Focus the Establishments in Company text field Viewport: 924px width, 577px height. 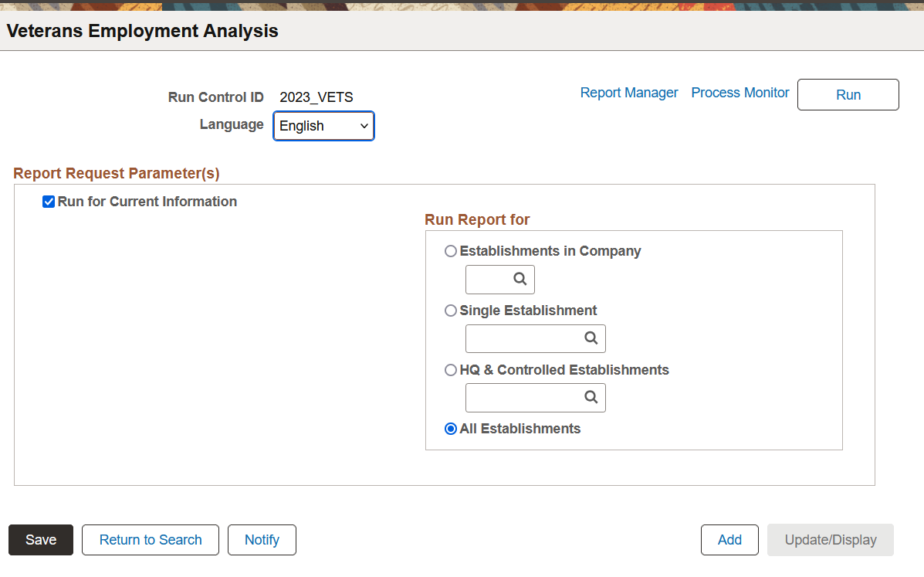[488, 280]
